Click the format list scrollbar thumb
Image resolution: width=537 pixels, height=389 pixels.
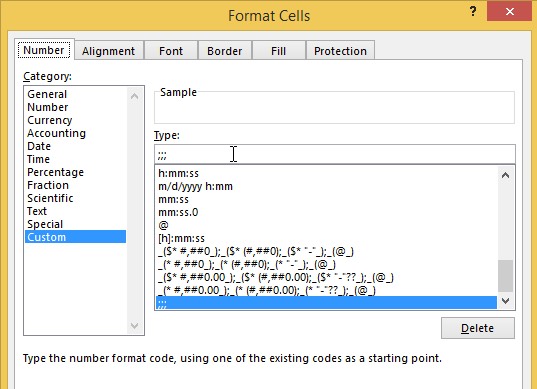505,275
